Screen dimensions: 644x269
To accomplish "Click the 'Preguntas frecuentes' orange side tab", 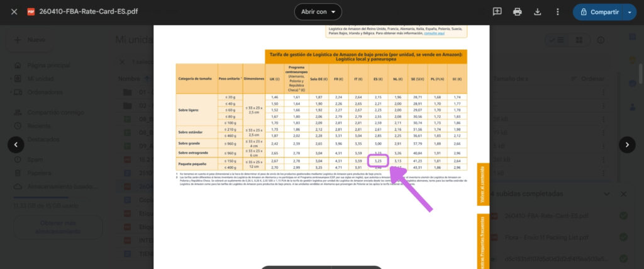I will [483, 241].
